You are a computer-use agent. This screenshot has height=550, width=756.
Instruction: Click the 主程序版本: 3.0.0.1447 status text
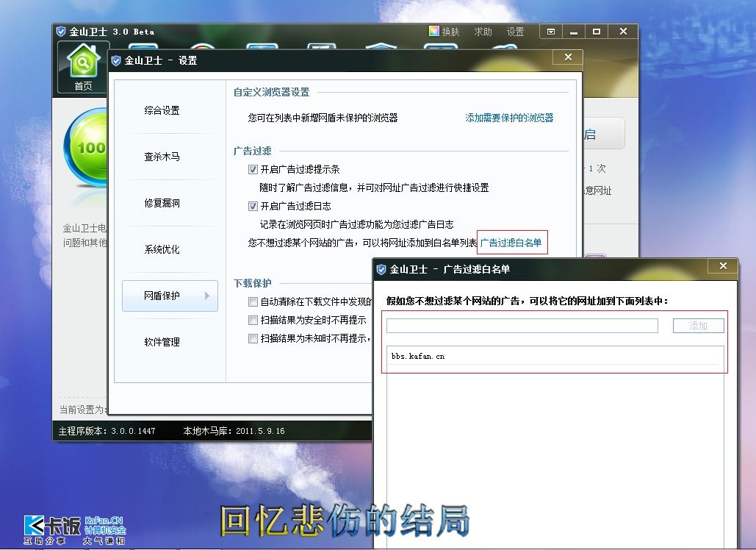(x=107, y=431)
